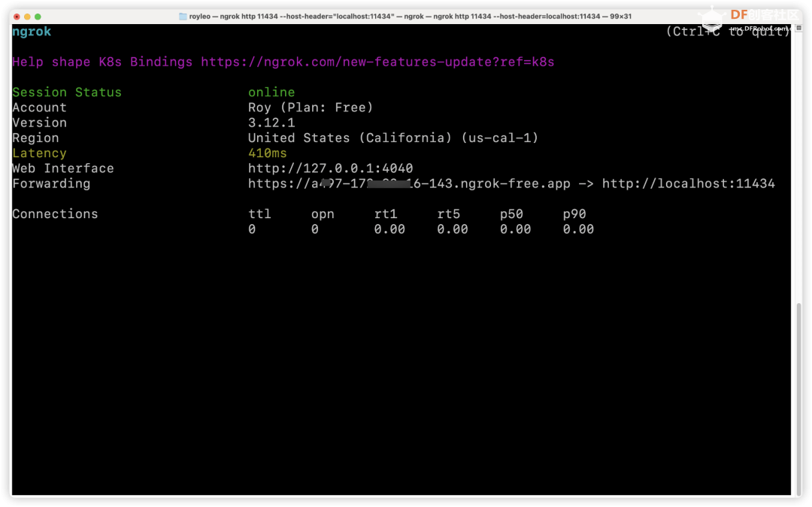Click the green zoom window button
The height and width of the screenshot is (507, 812).
[38, 17]
